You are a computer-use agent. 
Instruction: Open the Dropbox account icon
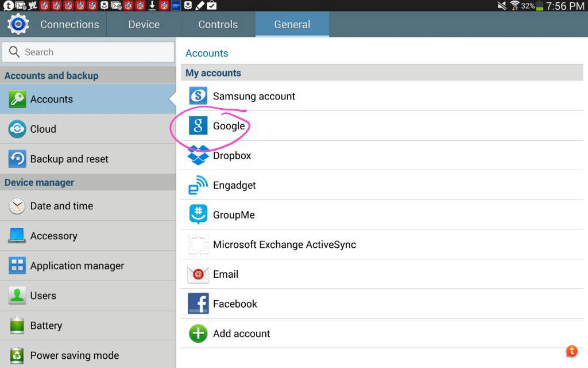198,155
